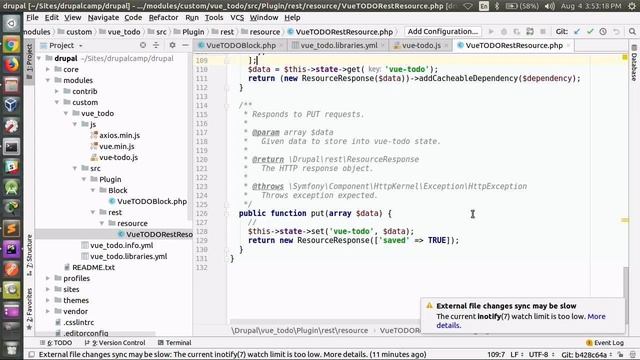Click the Git update project icon
640x360 pixels.
(577, 31)
